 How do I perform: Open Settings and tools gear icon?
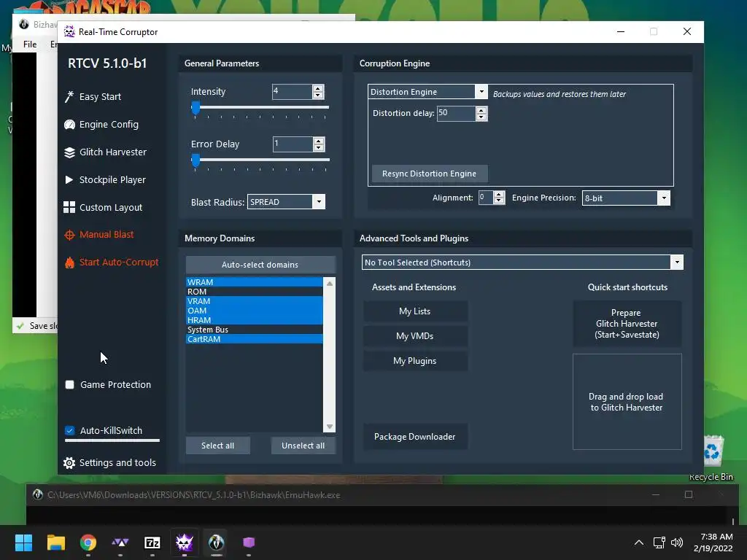tap(69, 463)
